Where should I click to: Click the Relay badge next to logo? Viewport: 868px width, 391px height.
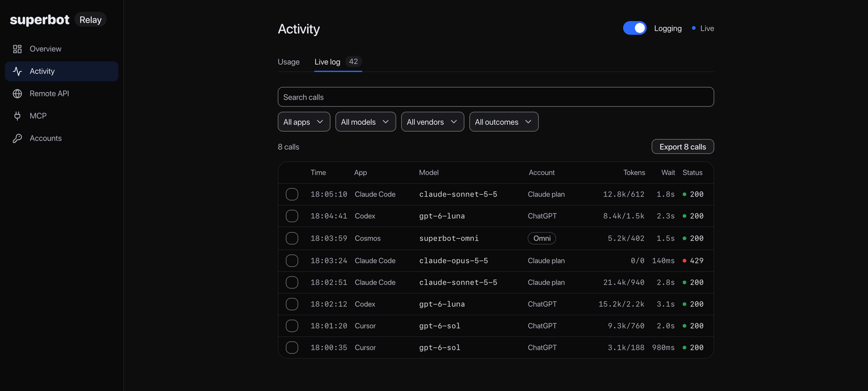pos(91,20)
